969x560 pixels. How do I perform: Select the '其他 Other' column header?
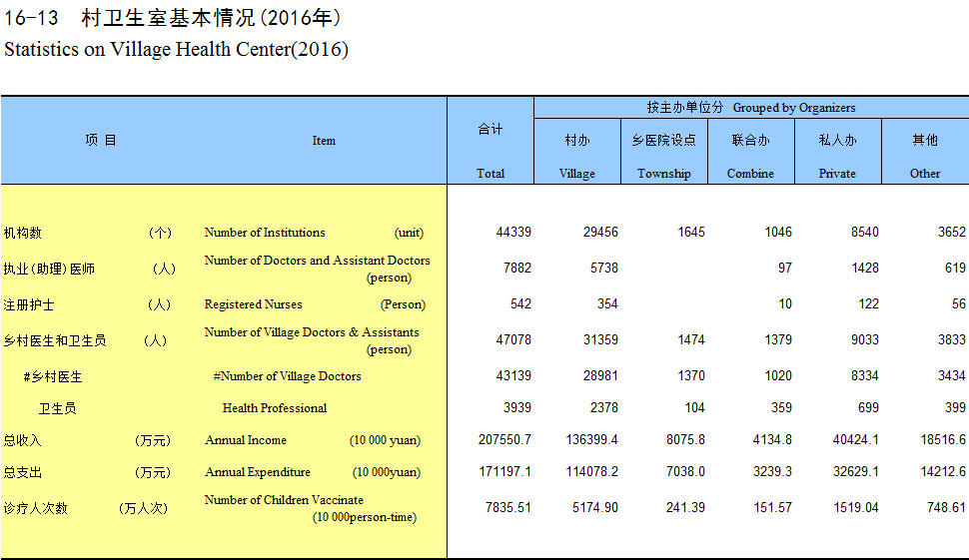click(925, 152)
